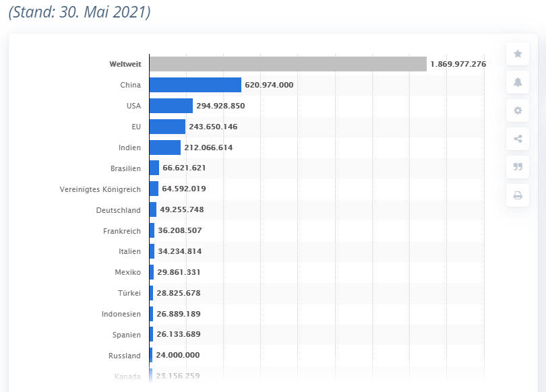Click the Vereinigtes Königreich label
546x392 pixels.
click(100, 189)
